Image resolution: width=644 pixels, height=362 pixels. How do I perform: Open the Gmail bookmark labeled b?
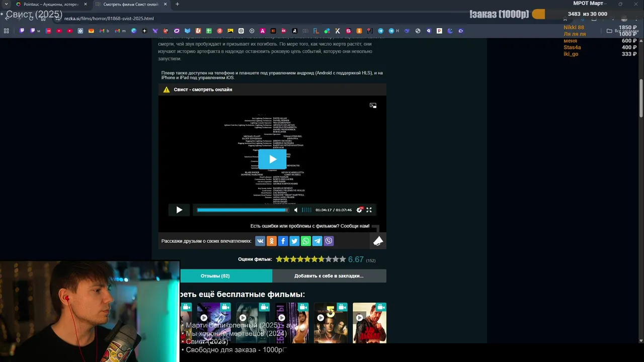click(105, 31)
